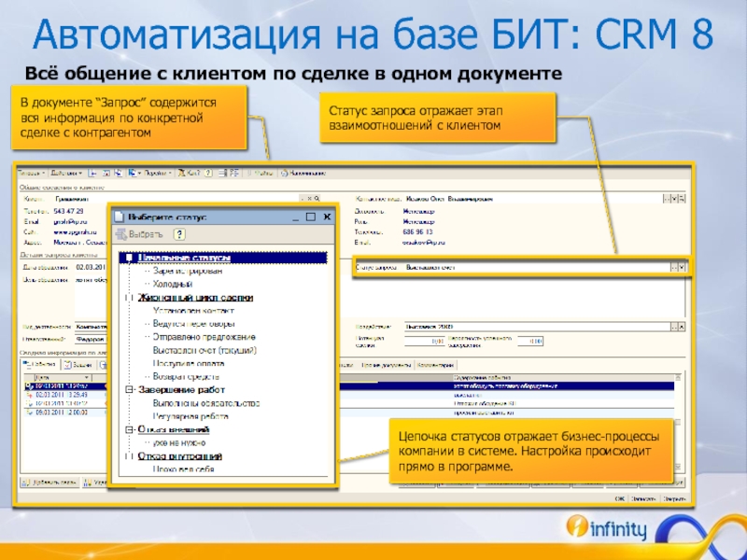This screenshot has width=747, height=560.
Task: Switch to the Прочие документы tab
Action: click(x=386, y=365)
